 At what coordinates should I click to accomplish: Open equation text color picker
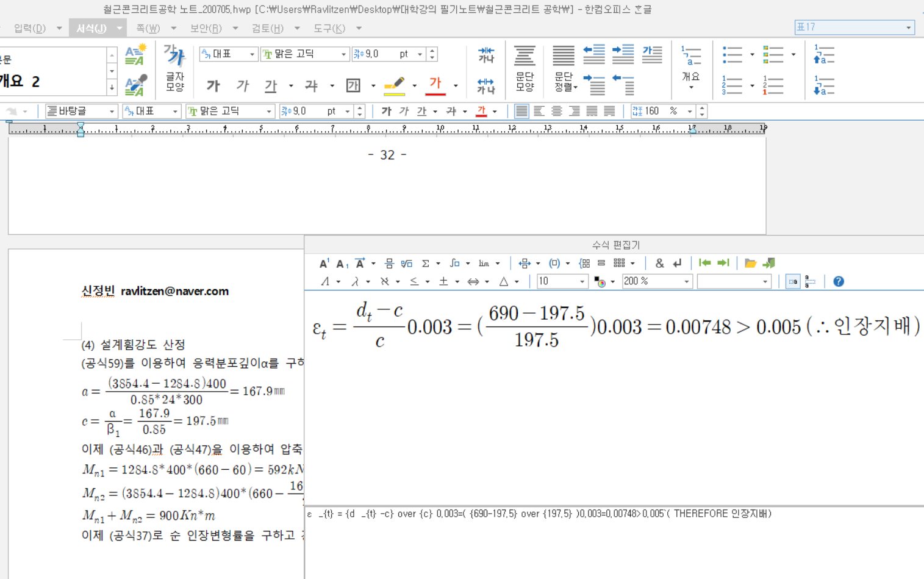[x=600, y=281]
